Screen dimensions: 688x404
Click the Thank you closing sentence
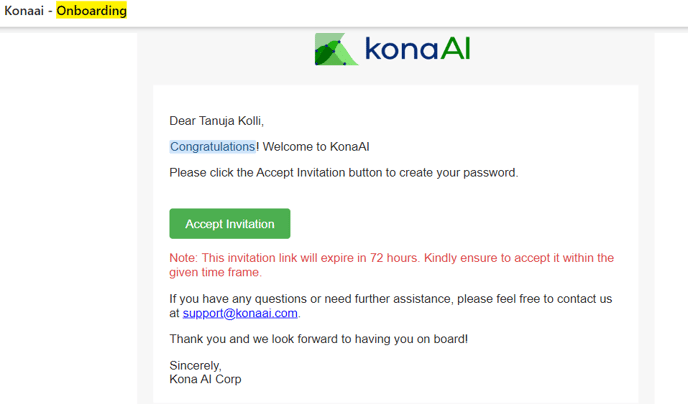pyautogui.click(x=319, y=339)
